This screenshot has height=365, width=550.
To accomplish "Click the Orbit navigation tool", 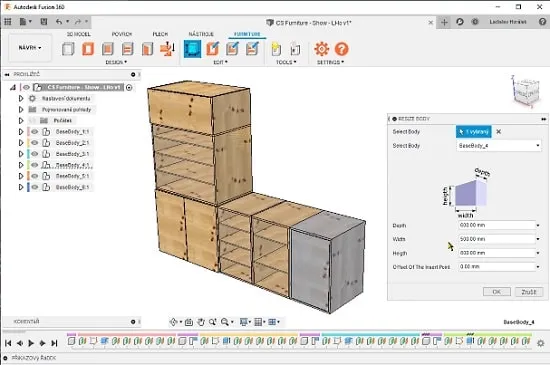I will tap(174, 322).
